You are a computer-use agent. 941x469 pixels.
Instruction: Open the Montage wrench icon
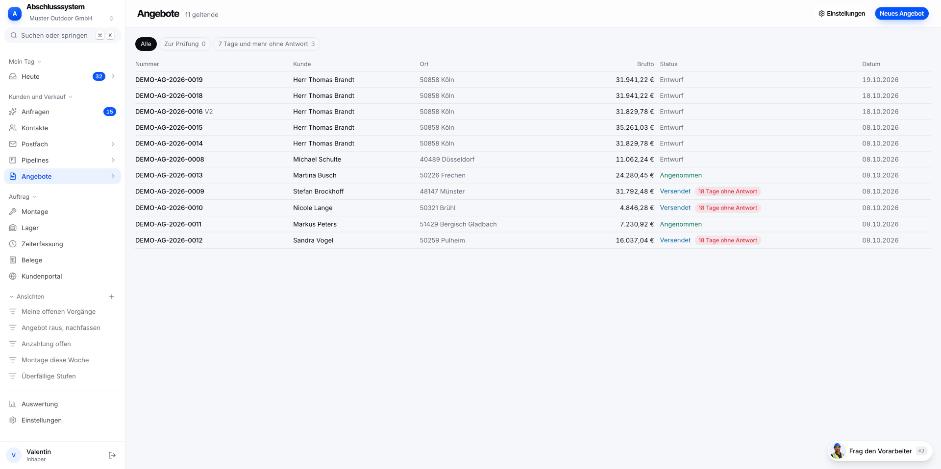[x=13, y=212]
